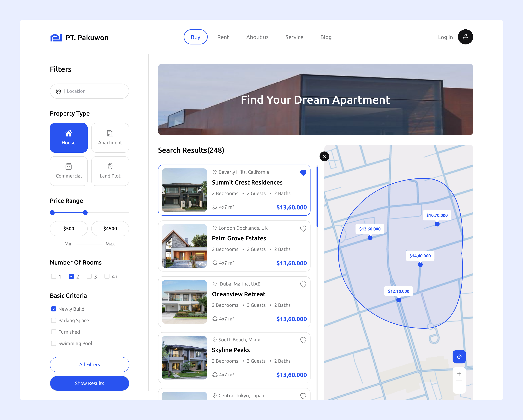Uncheck the Newly Build filter
Viewport: 523px width, 420px height.
[53, 309]
